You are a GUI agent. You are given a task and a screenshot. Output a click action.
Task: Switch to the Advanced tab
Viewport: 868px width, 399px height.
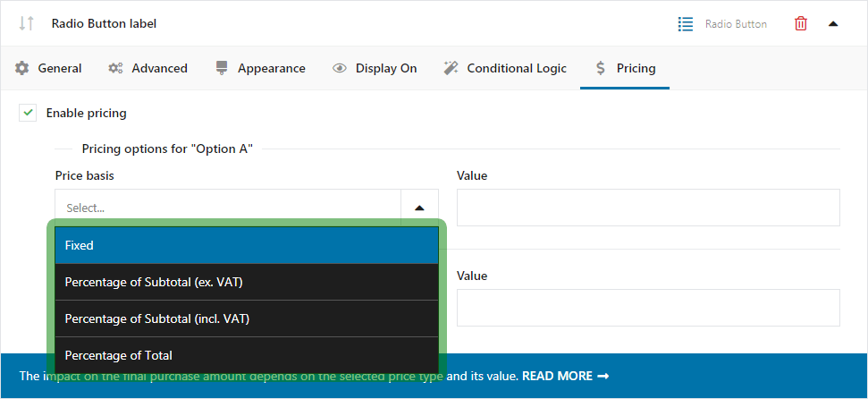coord(147,68)
